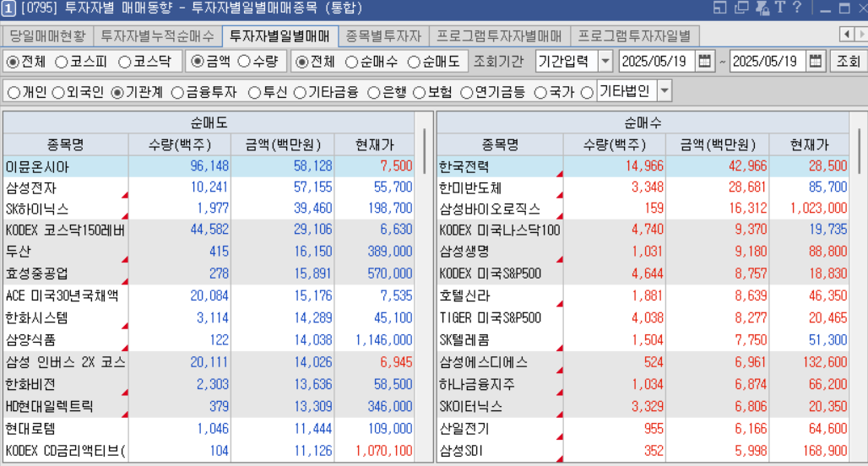
Task: Maximize the 0795 window
Action: [x=844, y=8]
